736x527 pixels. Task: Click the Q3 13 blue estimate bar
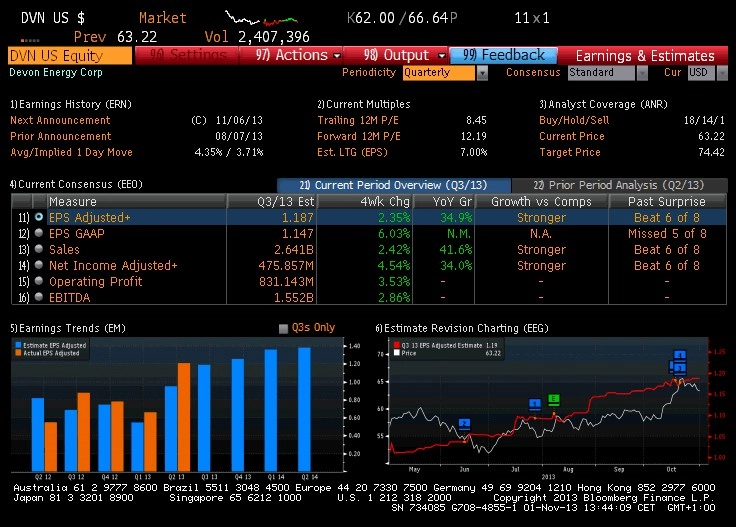[x=204, y=418]
